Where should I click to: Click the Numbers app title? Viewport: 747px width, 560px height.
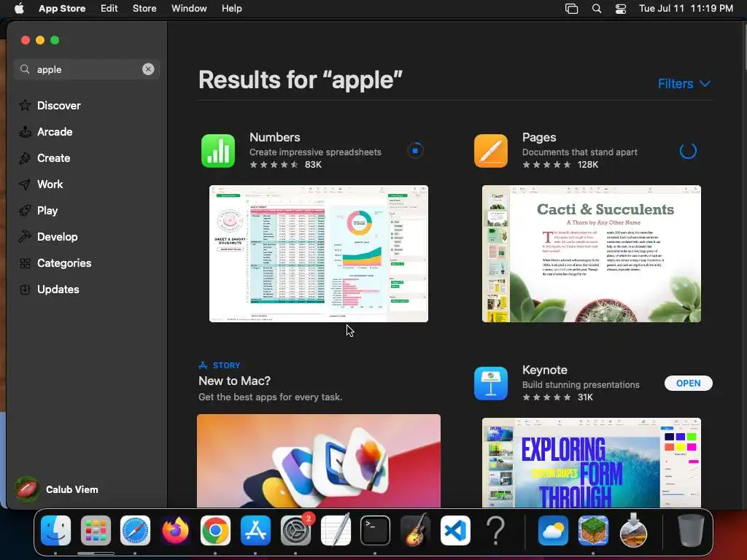275,137
